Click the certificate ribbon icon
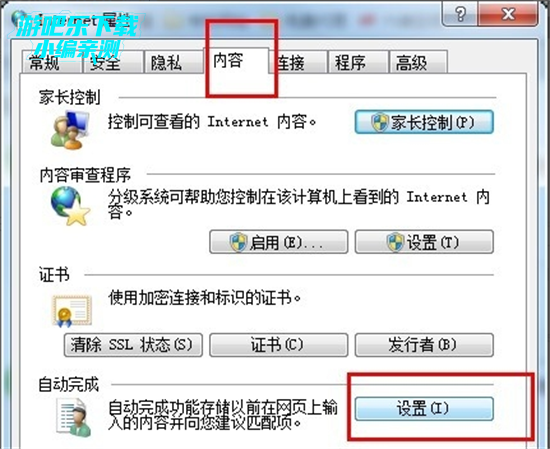550x449 pixels. pos(72,311)
